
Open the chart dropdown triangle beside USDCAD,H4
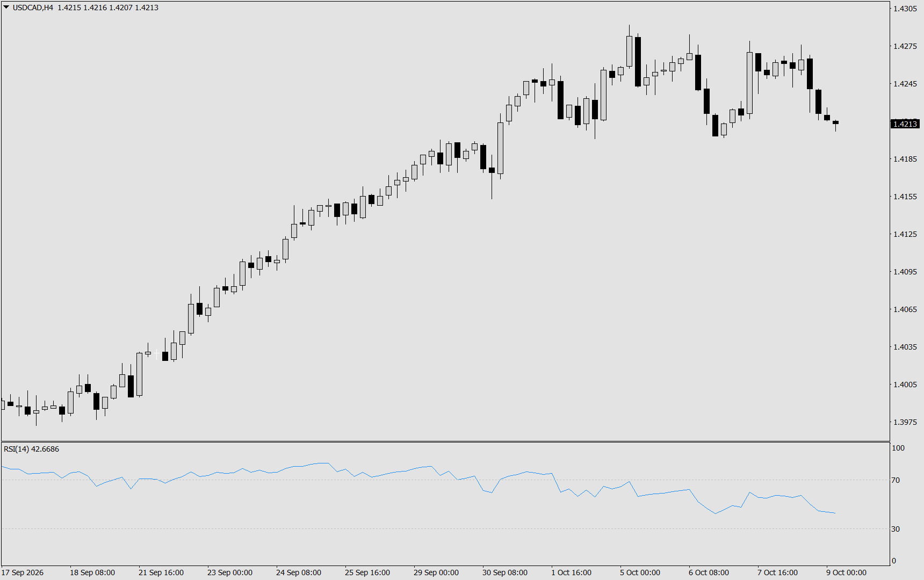click(6, 8)
